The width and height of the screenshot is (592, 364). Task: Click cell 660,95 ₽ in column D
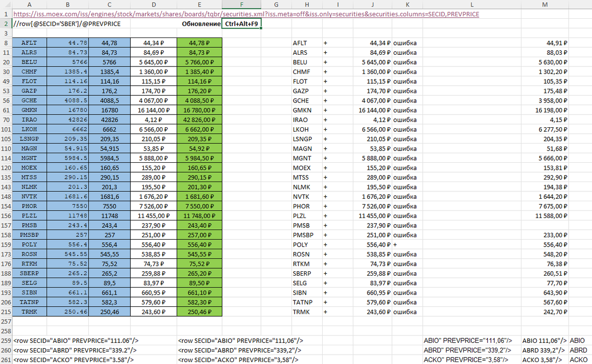click(x=154, y=293)
